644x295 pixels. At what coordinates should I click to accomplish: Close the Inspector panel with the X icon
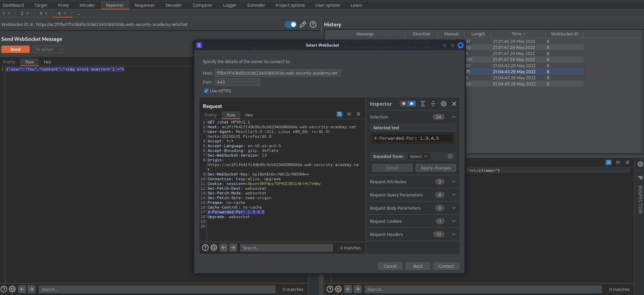[x=454, y=104]
